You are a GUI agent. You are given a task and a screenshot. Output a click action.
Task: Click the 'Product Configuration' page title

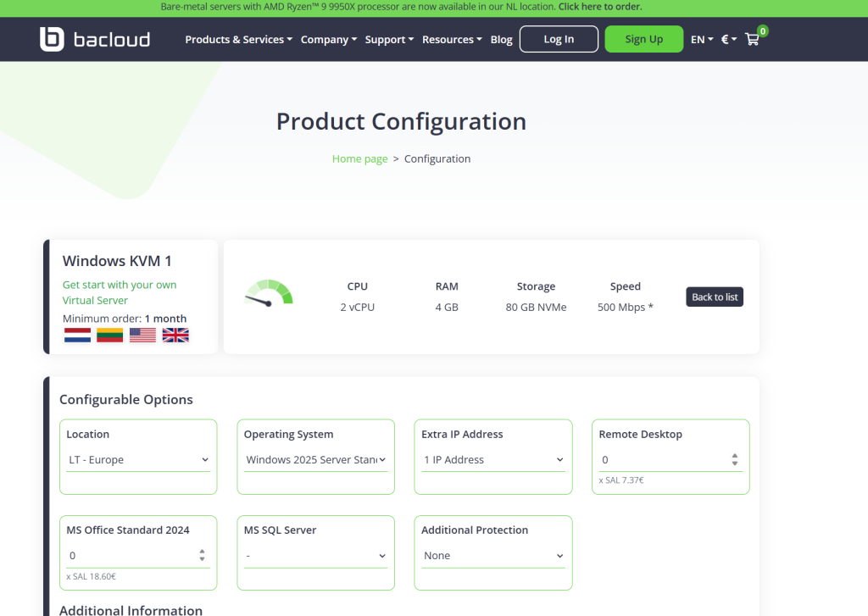[401, 121]
